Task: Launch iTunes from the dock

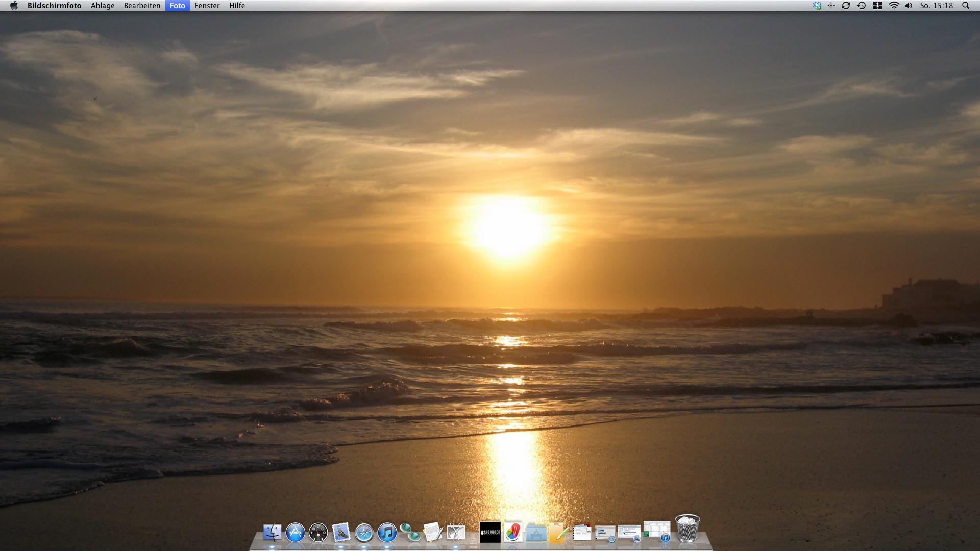Action: click(x=387, y=533)
